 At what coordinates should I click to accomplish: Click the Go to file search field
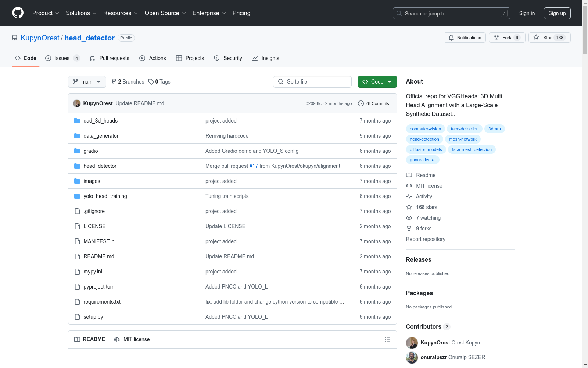(x=312, y=82)
